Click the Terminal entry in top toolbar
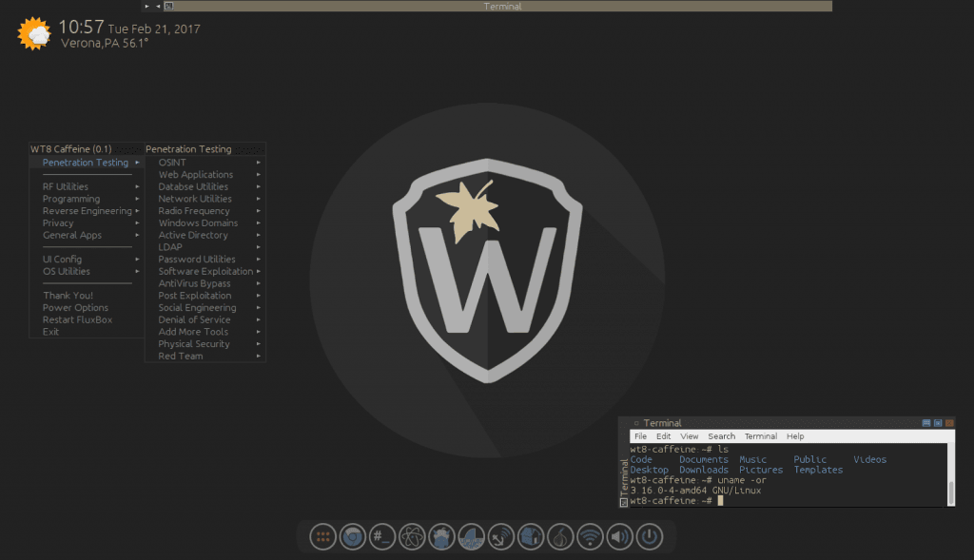974x560 pixels. [502, 6]
